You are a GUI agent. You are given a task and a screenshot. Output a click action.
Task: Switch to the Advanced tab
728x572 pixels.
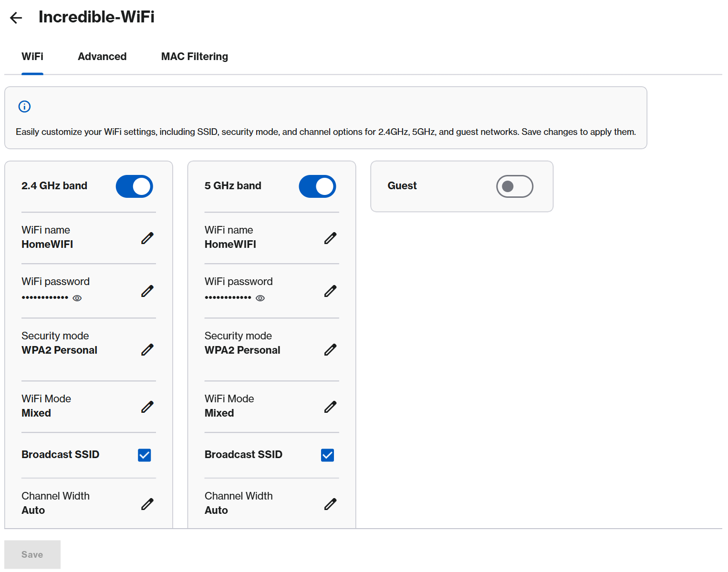coord(102,56)
